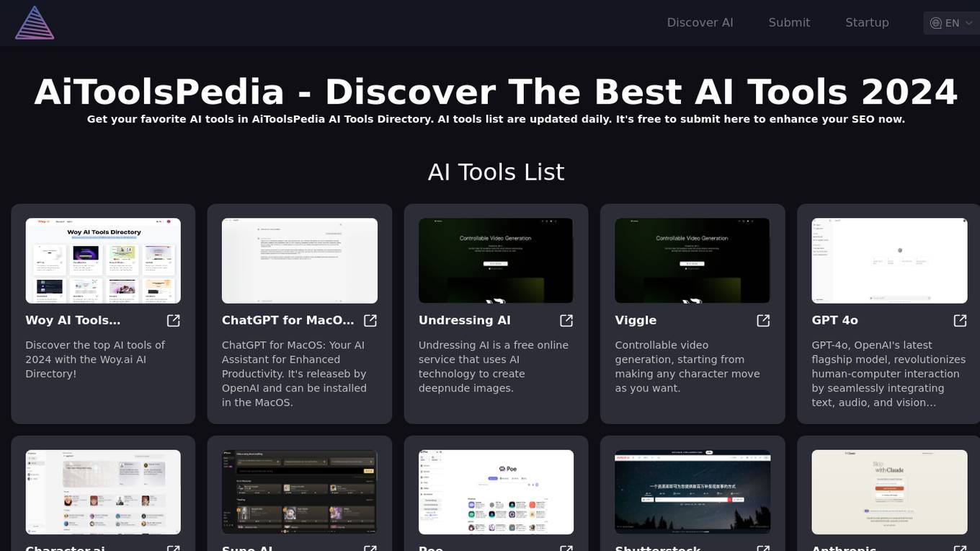Screen dimensions: 980x551
Task: Click the AiToolsPedia triangle logo
Action: [x=35, y=22]
